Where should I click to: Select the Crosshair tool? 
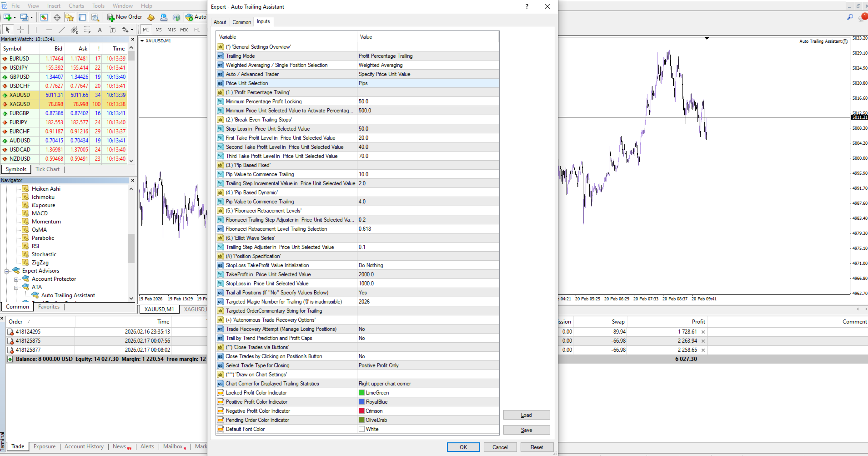click(x=20, y=30)
